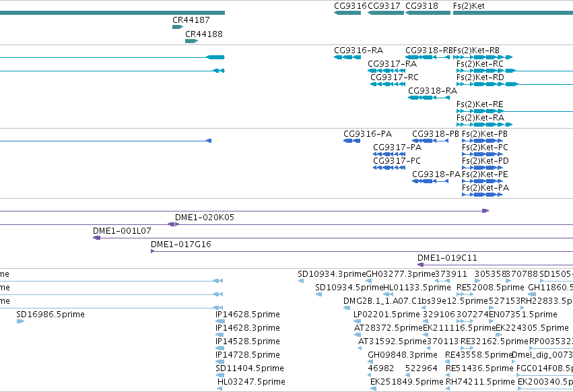This screenshot has height=392, width=573.
Task: Select the CG9317-PC protein label
Action: (397, 161)
